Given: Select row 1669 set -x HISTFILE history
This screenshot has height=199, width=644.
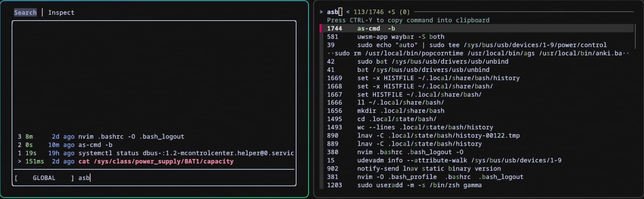Looking at the screenshot, I should click(477, 78).
